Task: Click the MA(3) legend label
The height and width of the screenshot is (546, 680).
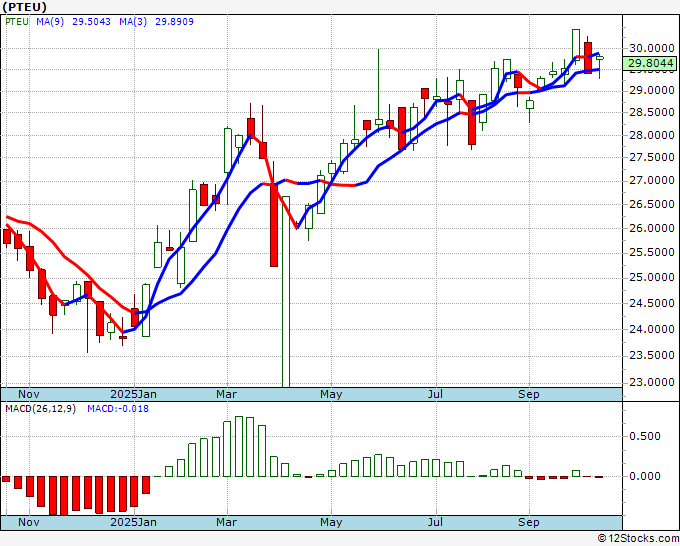Action: click(133, 22)
